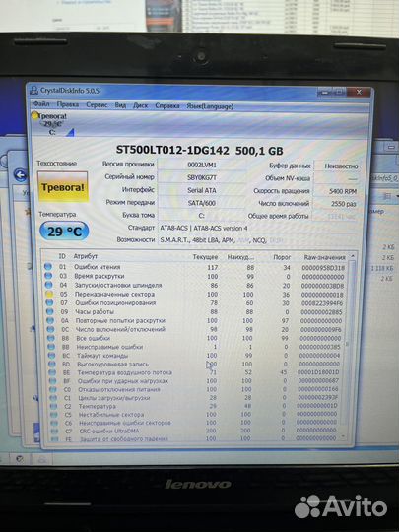Click status circle for Нестабильные сектора row

click(x=54, y=414)
